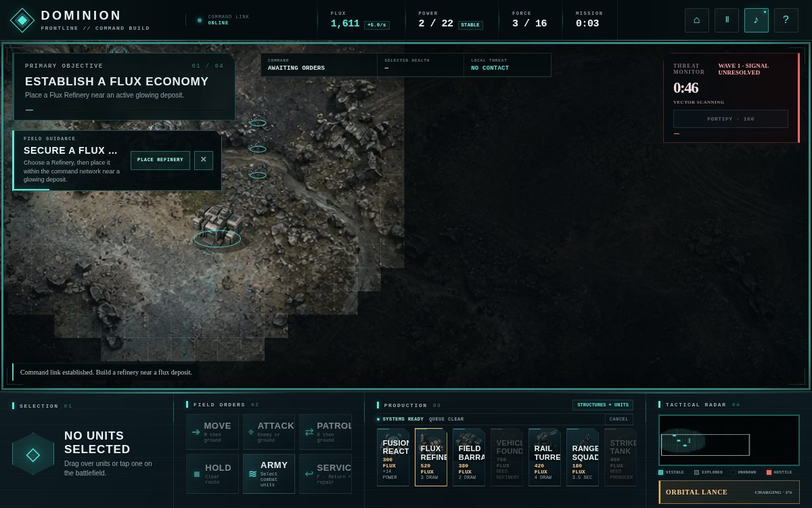Image resolution: width=812 pixels, height=508 pixels.
Task: Click the flux income rate +5.0/s badge
Action: (377, 25)
